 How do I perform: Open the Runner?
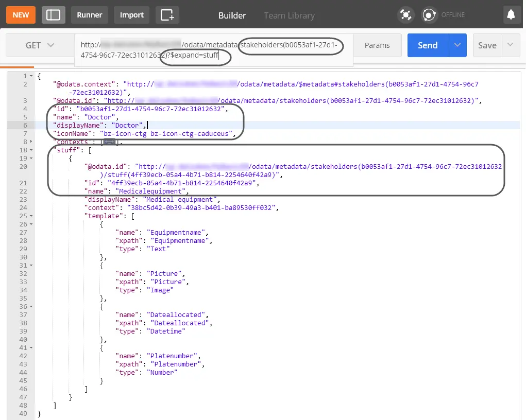tap(90, 15)
